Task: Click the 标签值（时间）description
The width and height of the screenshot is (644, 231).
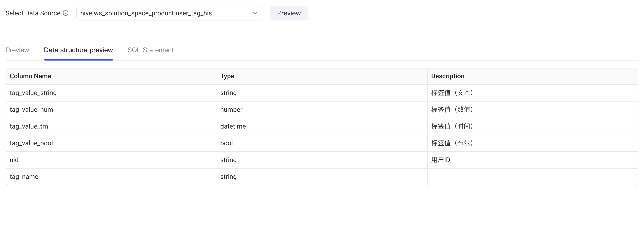Action: point(452,126)
